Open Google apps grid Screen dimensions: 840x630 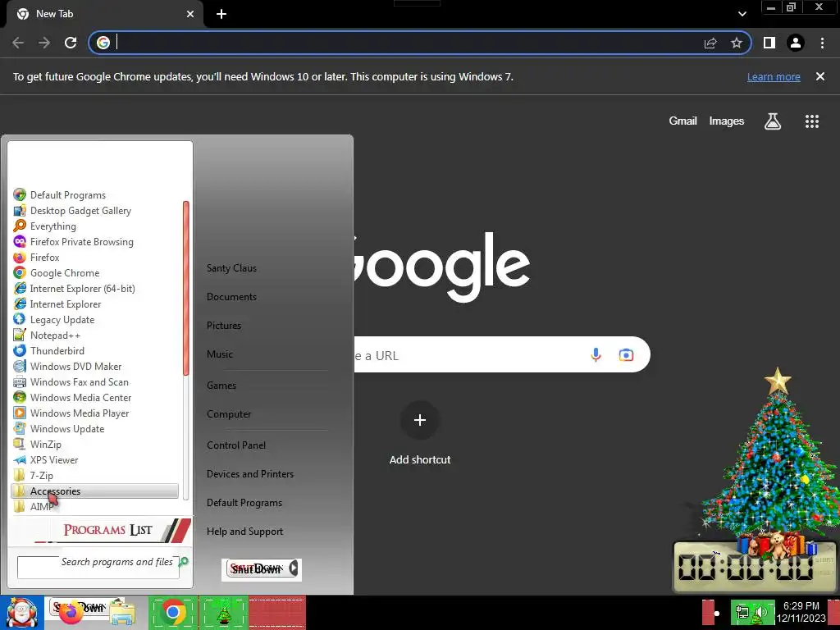click(812, 121)
